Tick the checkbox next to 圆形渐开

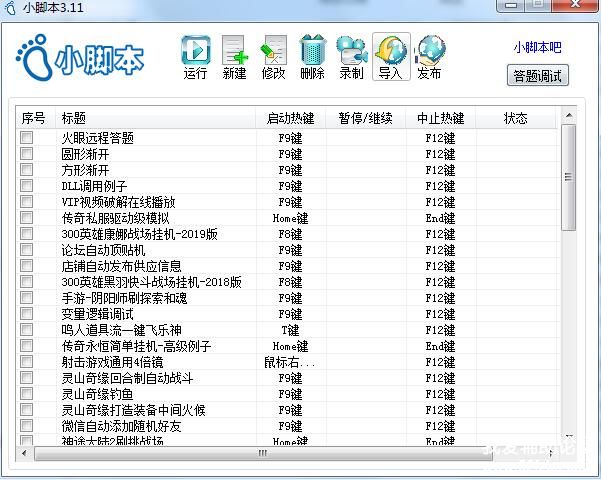tap(27, 154)
